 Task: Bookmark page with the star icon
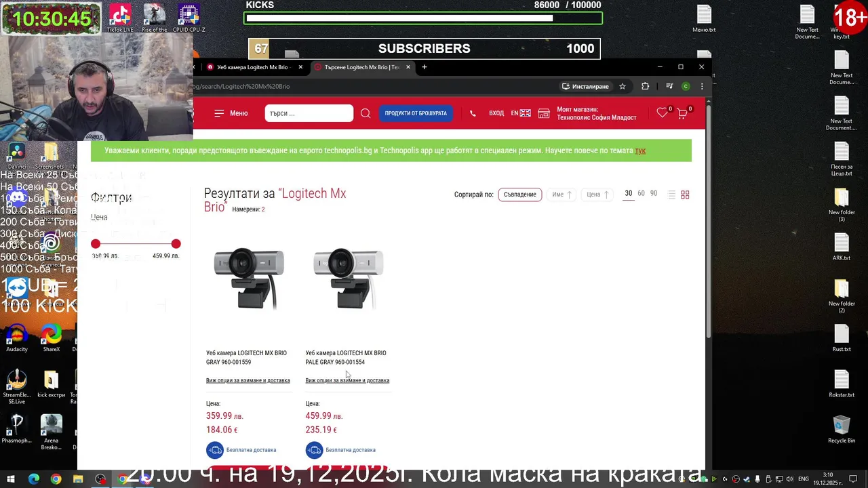(x=623, y=86)
